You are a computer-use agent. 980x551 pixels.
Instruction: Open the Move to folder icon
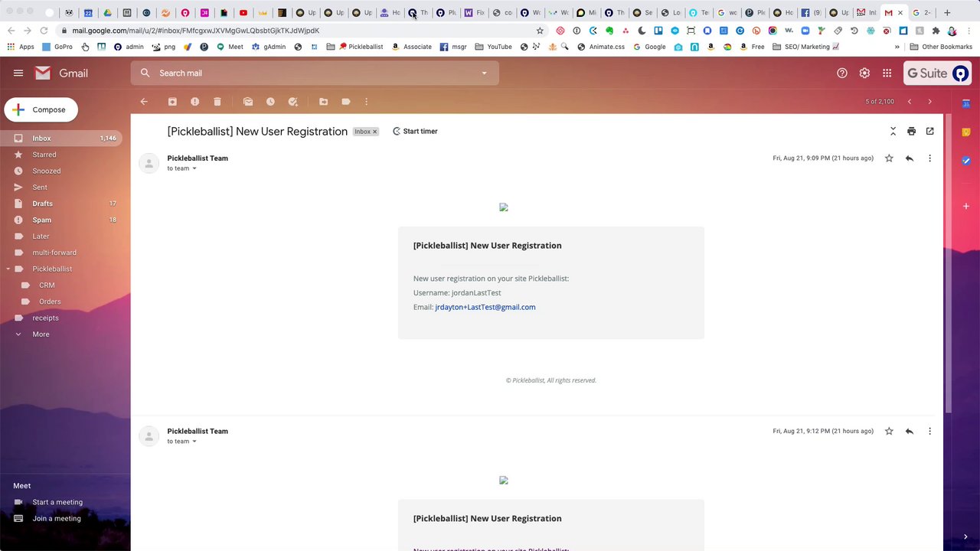(x=323, y=102)
